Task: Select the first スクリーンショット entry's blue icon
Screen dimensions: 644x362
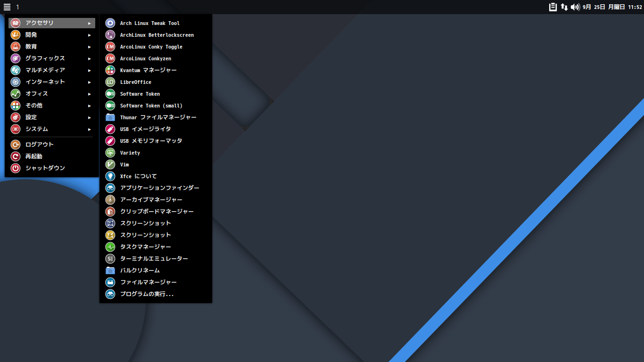Action: [x=110, y=223]
